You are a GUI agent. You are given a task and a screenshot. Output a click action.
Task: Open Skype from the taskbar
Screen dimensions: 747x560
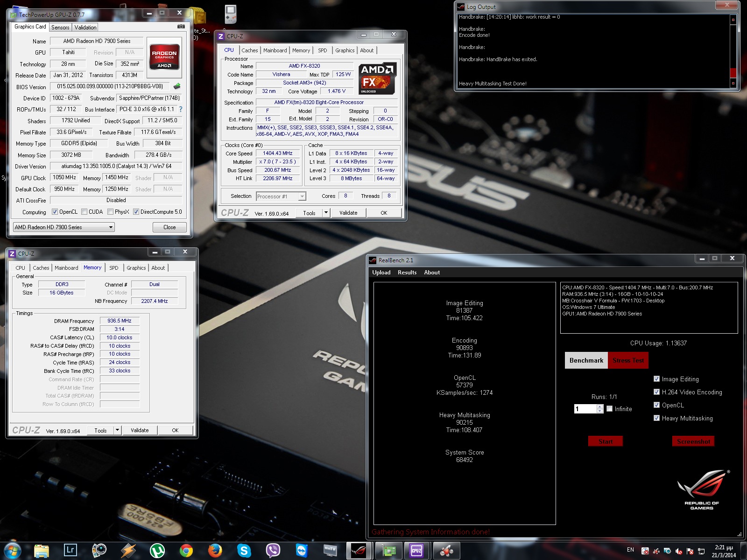(x=244, y=551)
